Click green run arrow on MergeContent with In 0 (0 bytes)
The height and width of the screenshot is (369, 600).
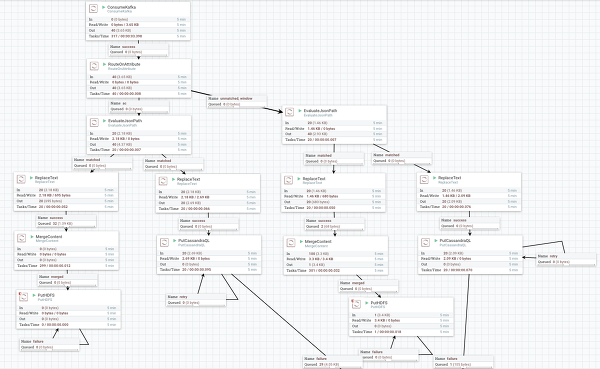(x=32, y=237)
